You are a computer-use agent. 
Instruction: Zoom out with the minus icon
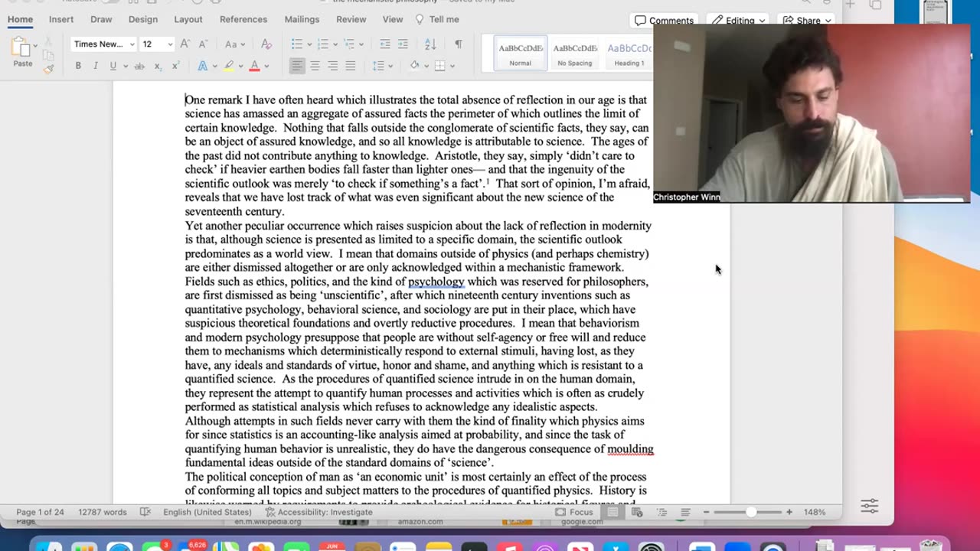(x=706, y=512)
